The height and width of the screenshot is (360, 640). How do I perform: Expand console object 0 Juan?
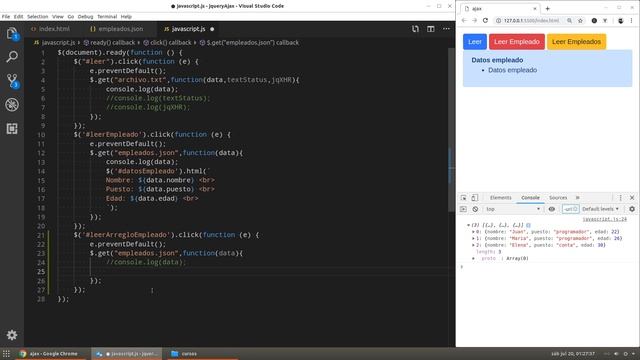pyautogui.click(x=473, y=232)
